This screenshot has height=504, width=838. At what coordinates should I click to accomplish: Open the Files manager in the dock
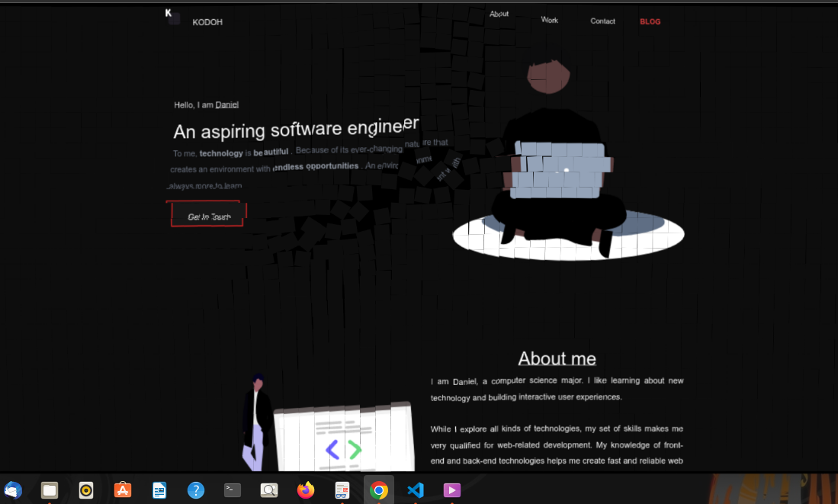tap(50, 490)
